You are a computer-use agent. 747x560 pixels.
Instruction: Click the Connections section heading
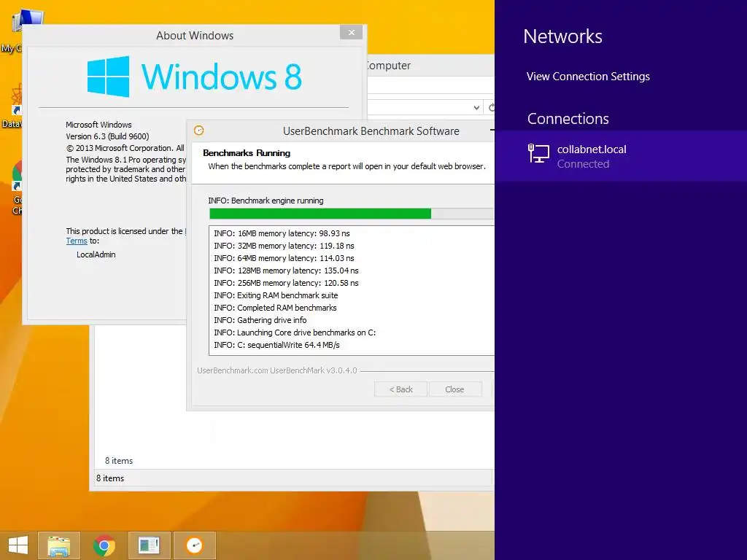pos(568,119)
